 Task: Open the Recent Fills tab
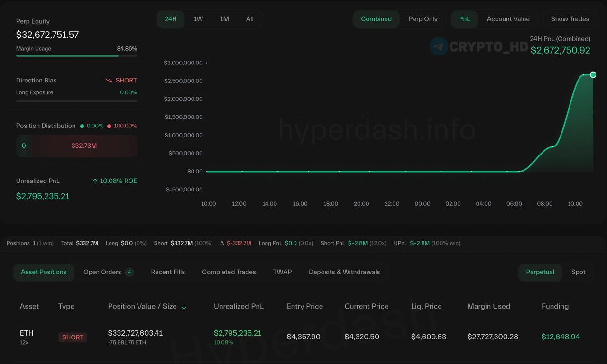[x=168, y=272]
